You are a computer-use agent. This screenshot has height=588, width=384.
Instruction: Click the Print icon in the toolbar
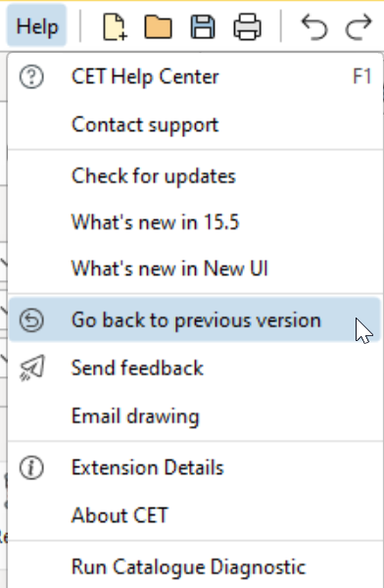247,27
